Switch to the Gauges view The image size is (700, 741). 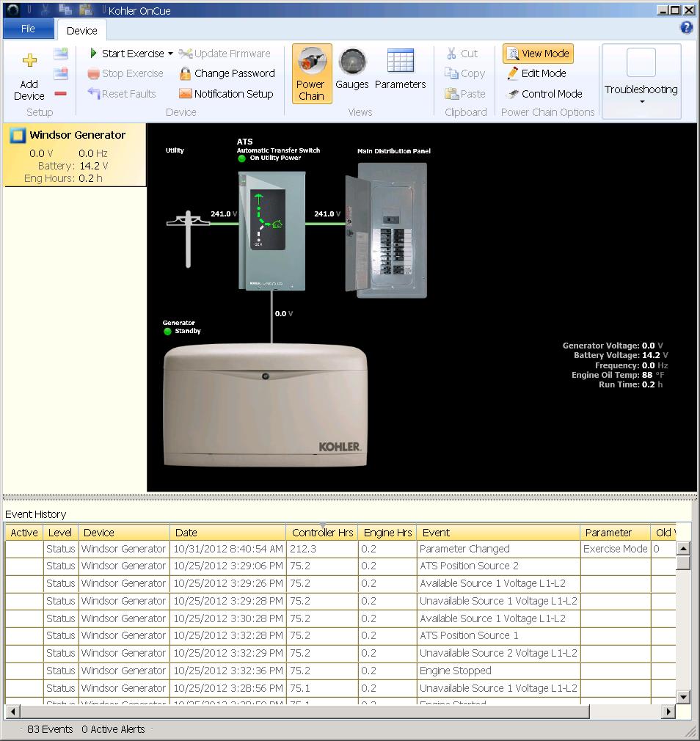click(352, 70)
